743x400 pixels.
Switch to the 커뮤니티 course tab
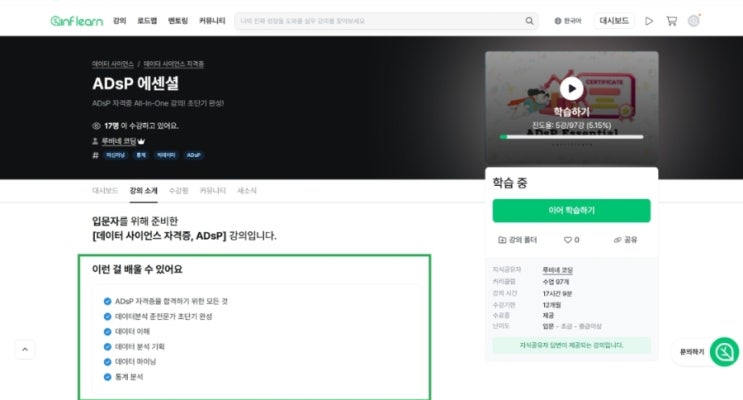[212, 191]
